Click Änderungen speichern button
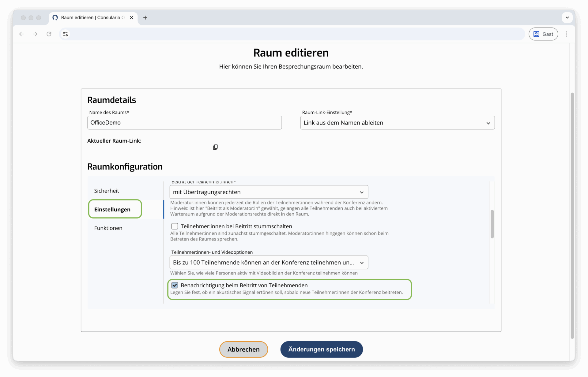588x377 pixels. click(321, 349)
